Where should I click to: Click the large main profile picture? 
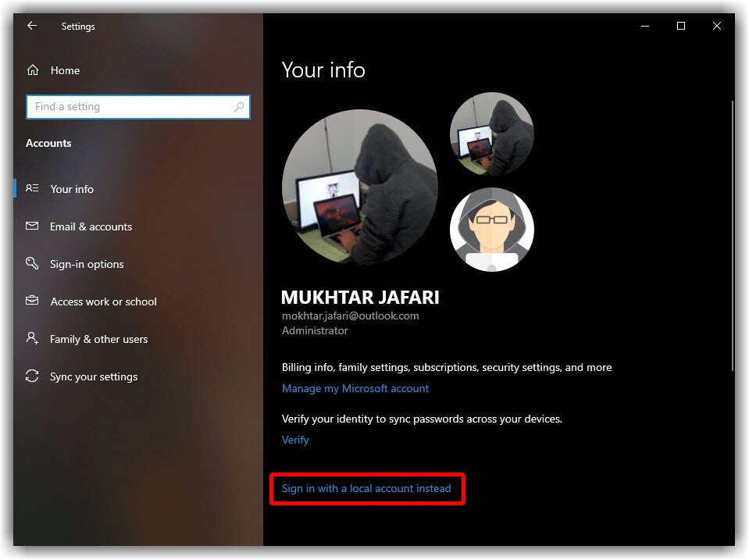(360, 187)
